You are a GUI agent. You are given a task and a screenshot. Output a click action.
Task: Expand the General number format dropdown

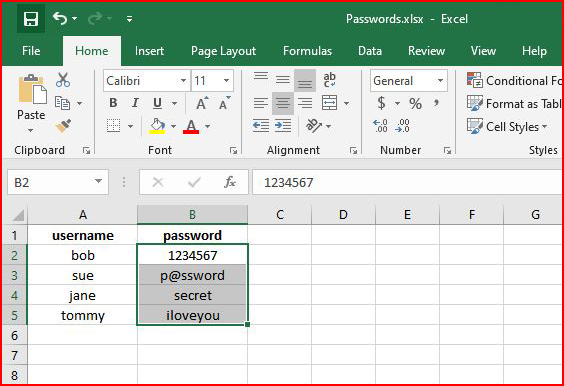[x=440, y=81]
